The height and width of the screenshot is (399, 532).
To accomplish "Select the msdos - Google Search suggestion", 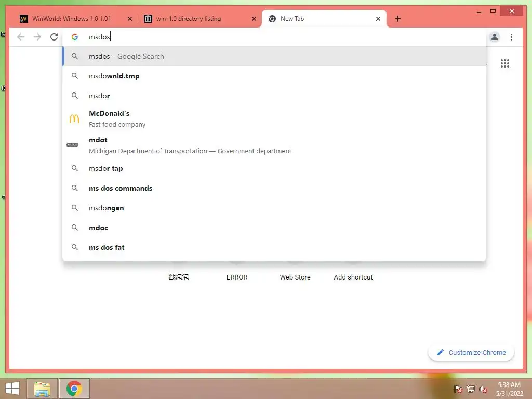I will 274,56.
